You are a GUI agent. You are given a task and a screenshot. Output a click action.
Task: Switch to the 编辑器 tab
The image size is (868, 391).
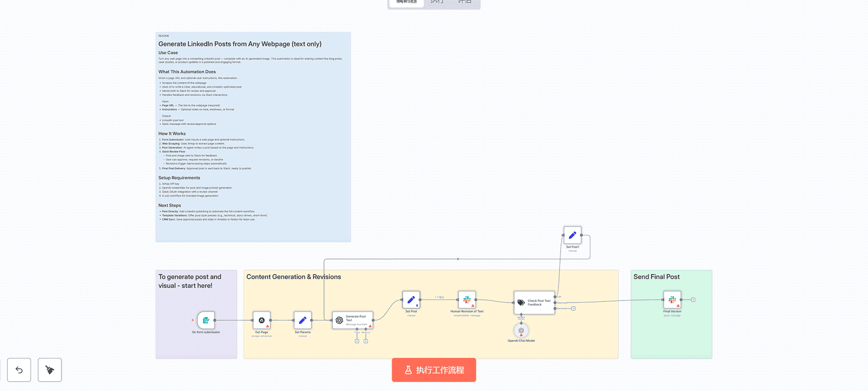point(407,2)
